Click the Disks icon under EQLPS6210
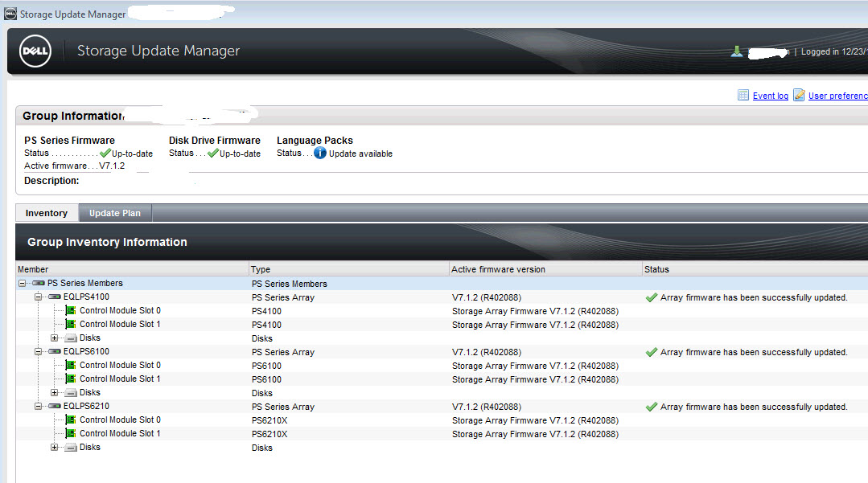 [71, 447]
